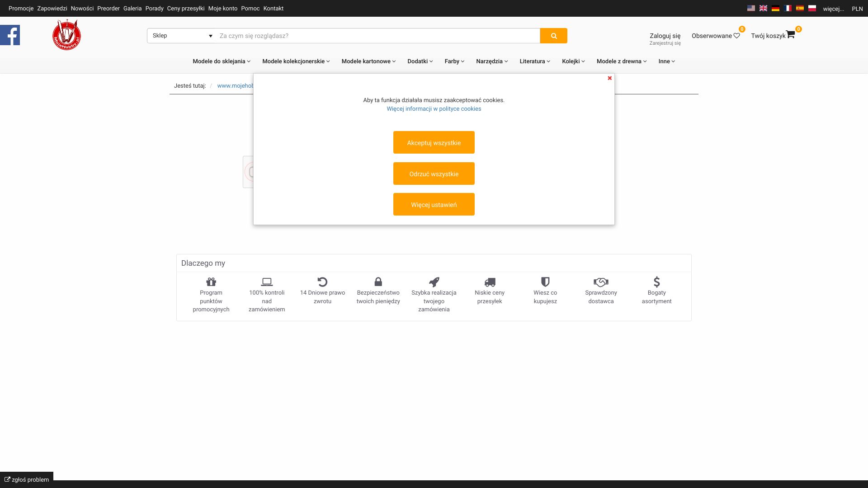Click Zarejestruj się link
The image size is (868, 488).
pyautogui.click(x=665, y=43)
